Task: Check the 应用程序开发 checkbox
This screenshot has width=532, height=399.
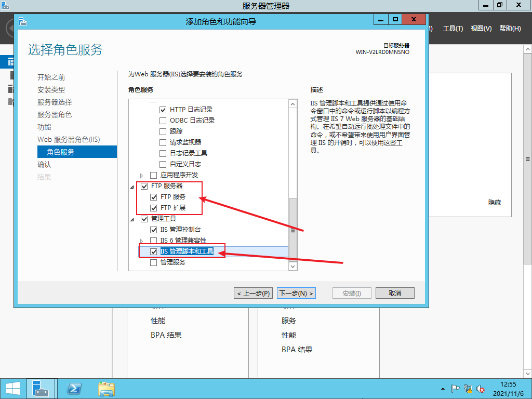Action: pos(153,175)
